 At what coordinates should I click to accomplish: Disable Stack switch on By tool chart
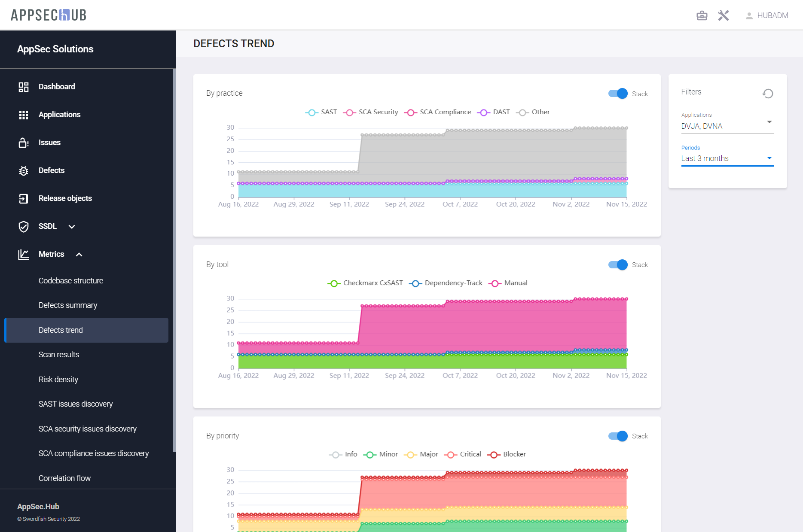coord(618,264)
